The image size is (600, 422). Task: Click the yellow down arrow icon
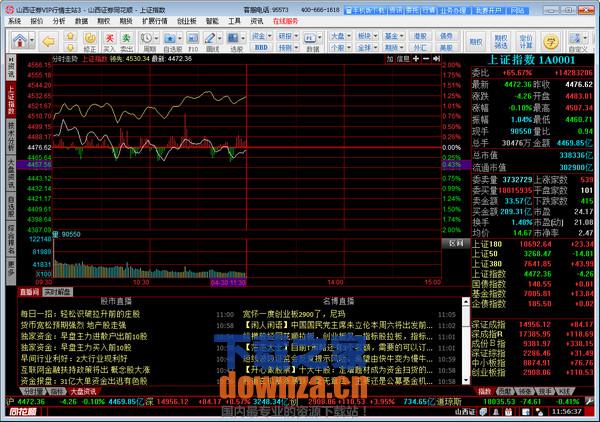tap(70, 48)
